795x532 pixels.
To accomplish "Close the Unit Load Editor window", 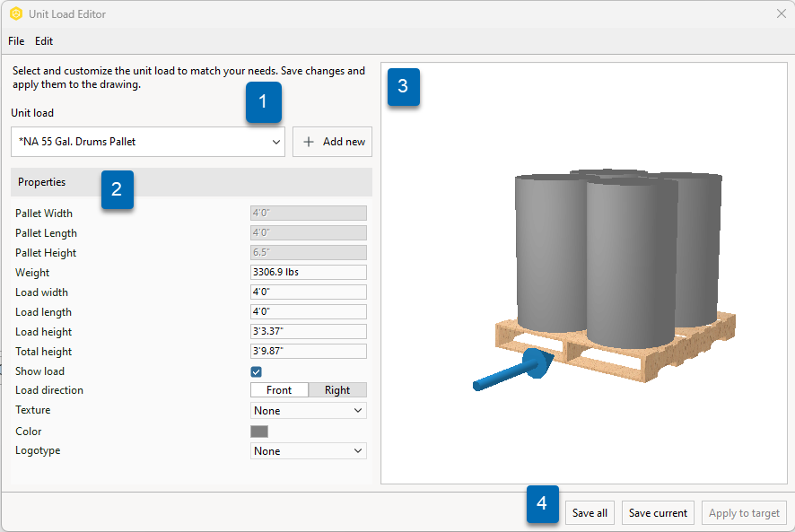I will tap(782, 13).
